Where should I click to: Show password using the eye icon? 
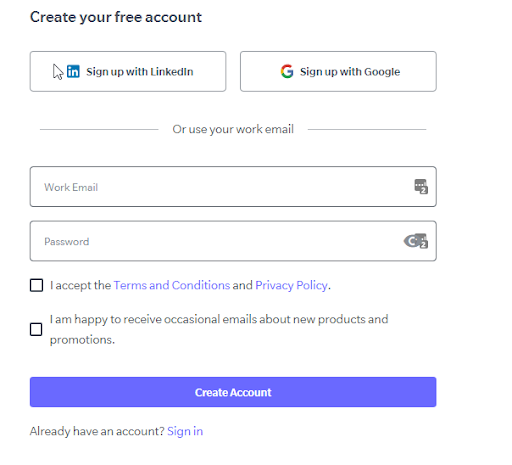pyautogui.click(x=412, y=241)
